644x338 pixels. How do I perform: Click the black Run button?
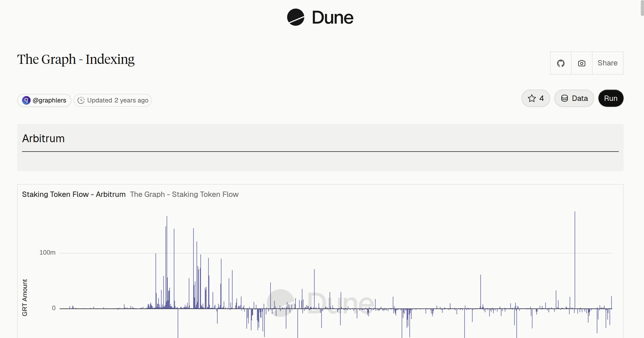[611, 98]
